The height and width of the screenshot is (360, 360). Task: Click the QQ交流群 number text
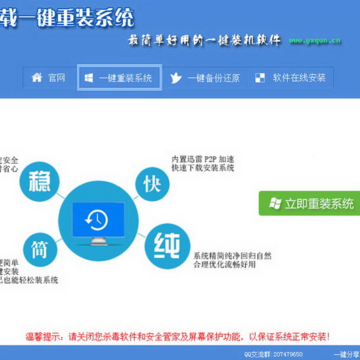(273, 354)
